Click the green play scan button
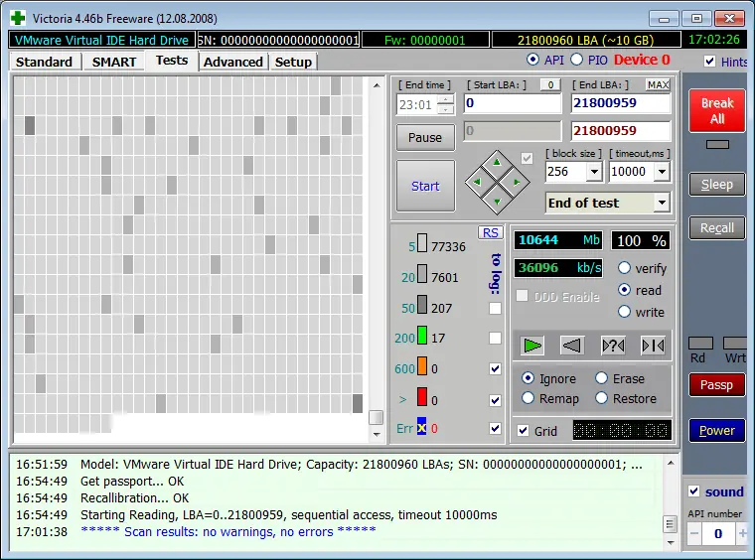The height and width of the screenshot is (560, 755). (x=532, y=346)
